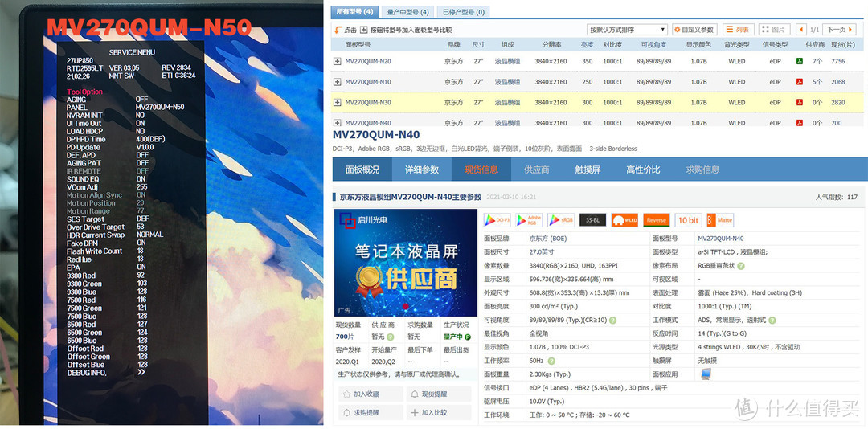Switch to the 量产中型号 (4) tab
This screenshot has height=429, width=868.
[x=407, y=11]
